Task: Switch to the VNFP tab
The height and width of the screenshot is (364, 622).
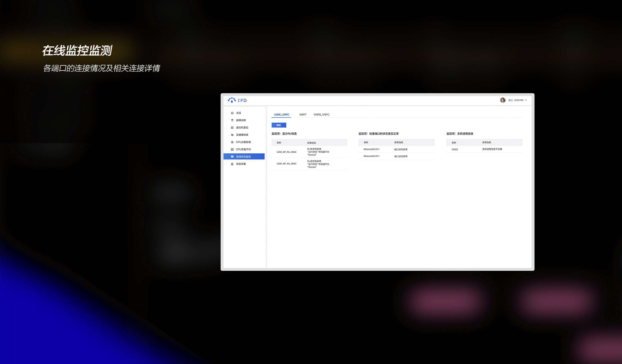Action: coord(302,115)
